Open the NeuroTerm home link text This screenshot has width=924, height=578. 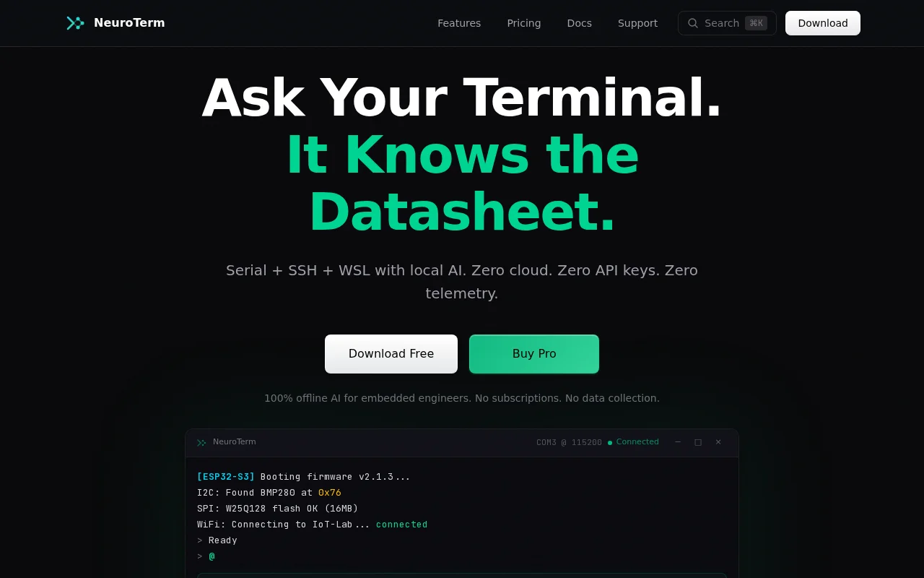click(x=129, y=23)
